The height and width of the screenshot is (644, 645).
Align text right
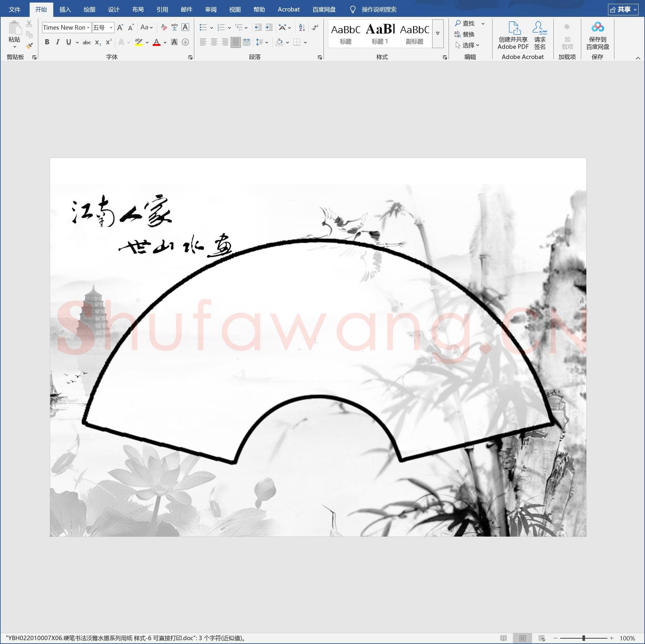coord(225,42)
